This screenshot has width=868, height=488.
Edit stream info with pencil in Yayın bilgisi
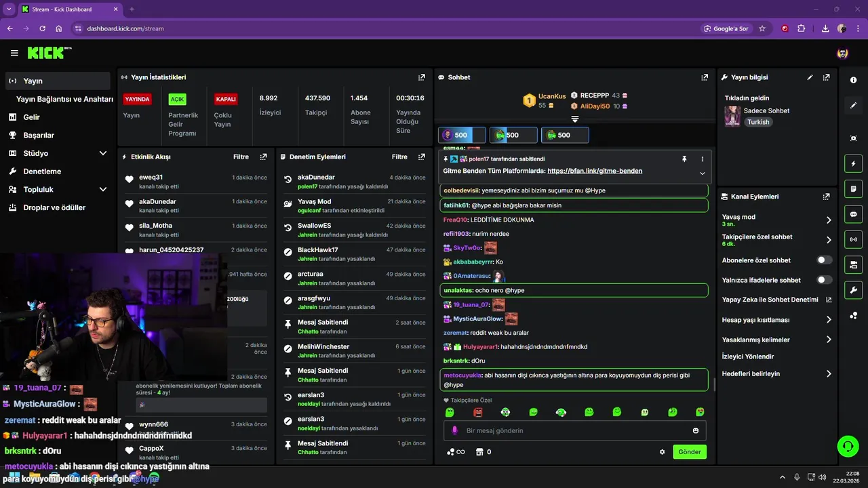coord(810,77)
